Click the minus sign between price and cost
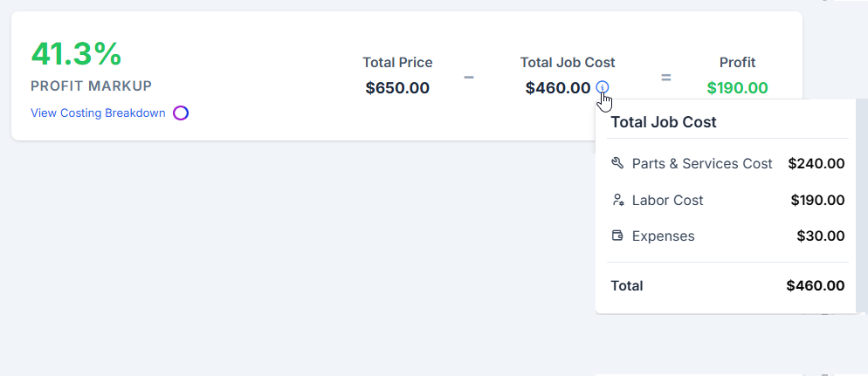 tap(469, 77)
